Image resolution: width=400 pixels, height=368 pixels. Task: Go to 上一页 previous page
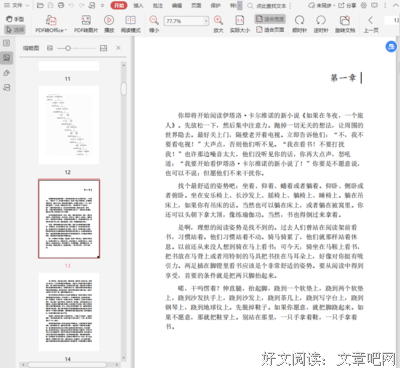pyautogui.click(x=371, y=24)
